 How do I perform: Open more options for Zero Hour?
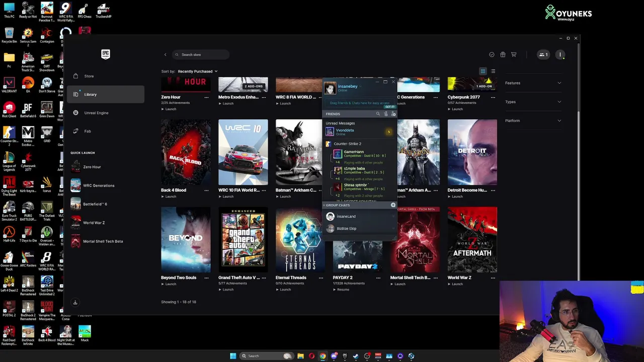coord(206,98)
